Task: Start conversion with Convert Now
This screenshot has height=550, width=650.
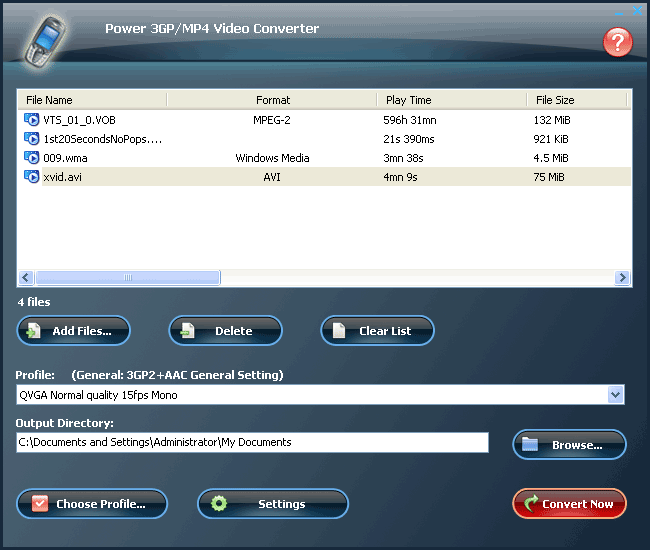Action: coord(569,504)
